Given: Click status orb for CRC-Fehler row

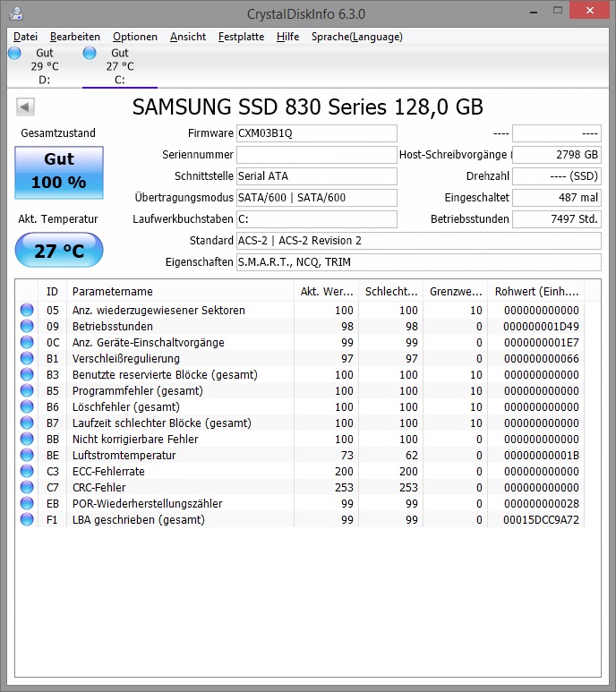Looking at the screenshot, I should point(27,487).
